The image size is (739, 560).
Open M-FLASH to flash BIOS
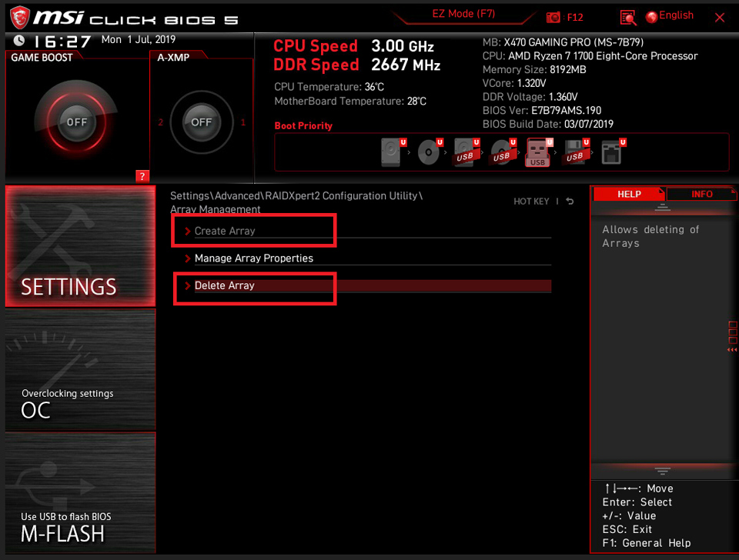pos(80,492)
